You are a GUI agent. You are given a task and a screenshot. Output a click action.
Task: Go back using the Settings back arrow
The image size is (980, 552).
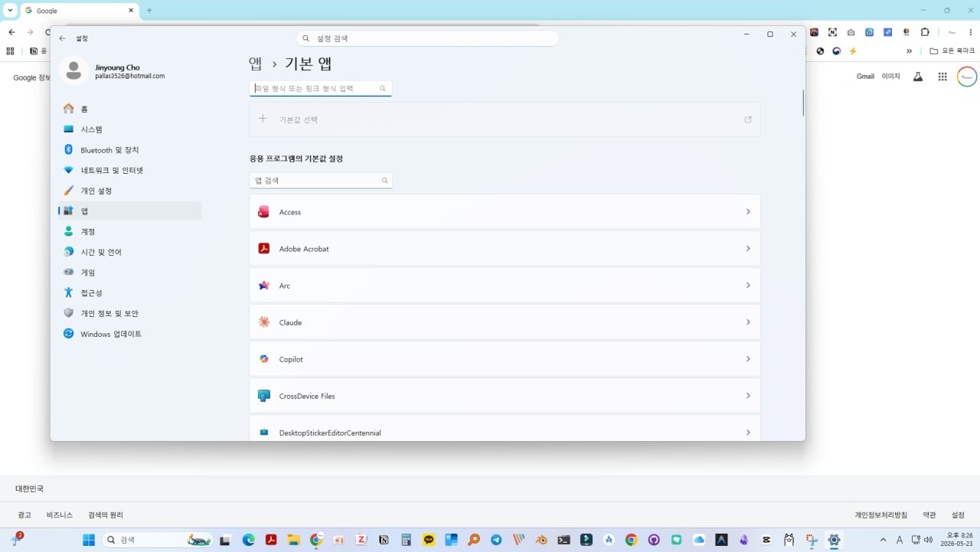pos(62,38)
